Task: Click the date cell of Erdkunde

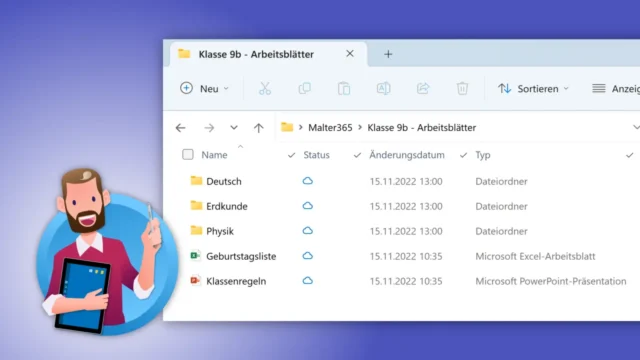Action: pos(406,206)
